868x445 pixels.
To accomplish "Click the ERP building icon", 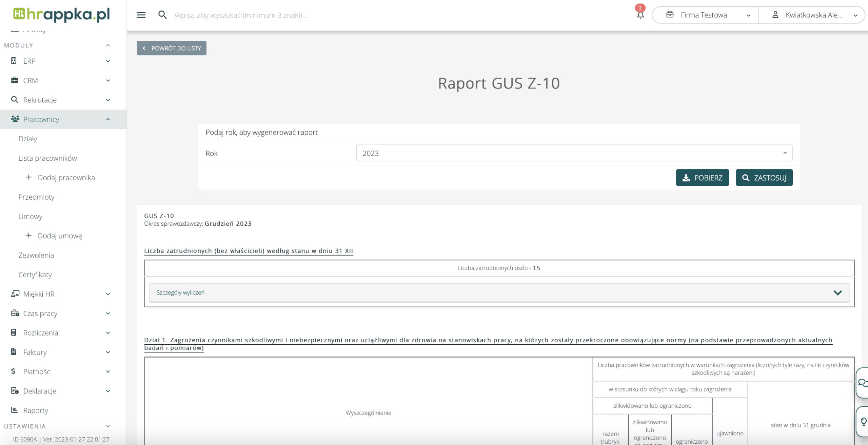I will click(x=14, y=61).
